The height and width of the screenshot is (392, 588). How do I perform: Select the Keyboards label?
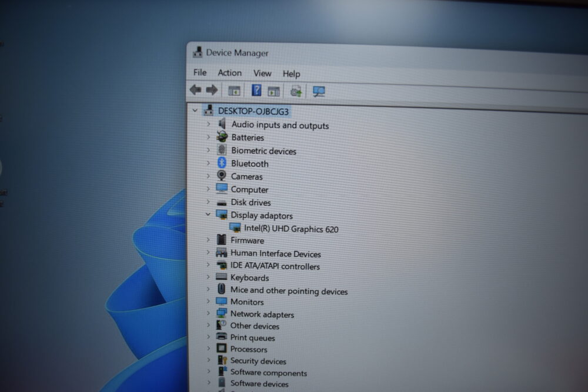(x=249, y=278)
